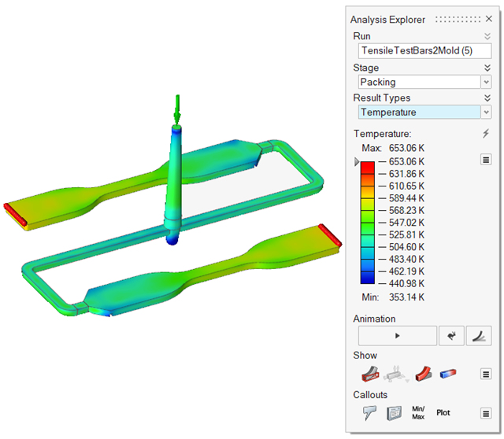504x439 pixels.
Task: Open the Callouts options menu
Action: pos(486,412)
